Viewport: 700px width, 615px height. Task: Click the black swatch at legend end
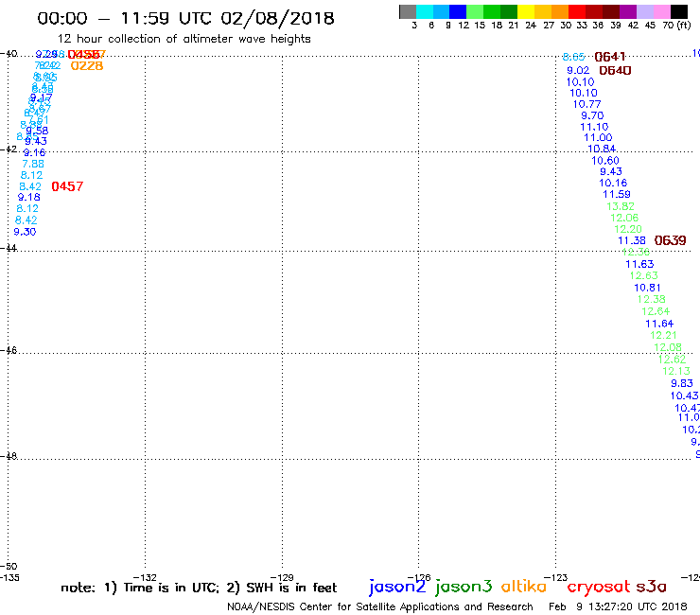678,11
